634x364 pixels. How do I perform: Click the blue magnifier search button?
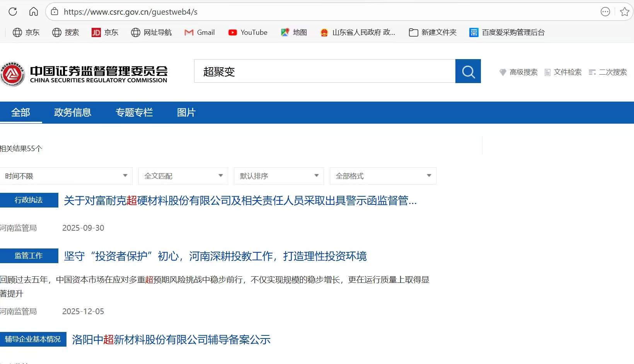pos(468,71)
